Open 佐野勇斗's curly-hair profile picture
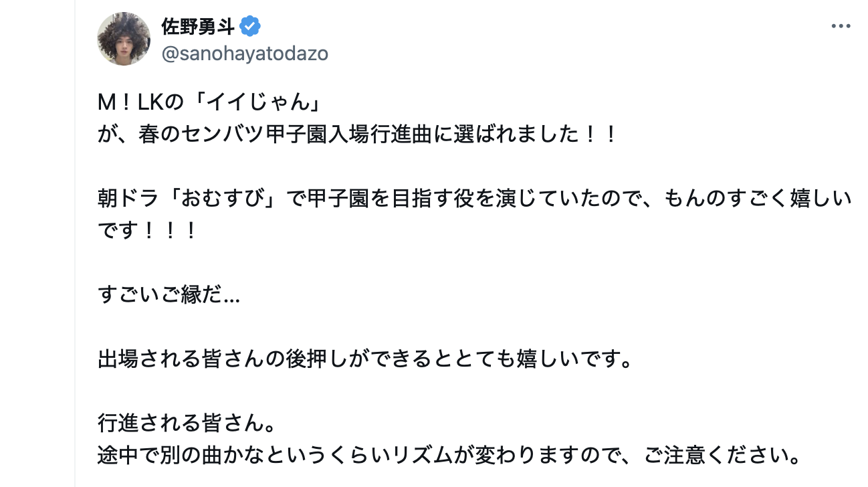The image size is (868, 487). pos(124,39)
